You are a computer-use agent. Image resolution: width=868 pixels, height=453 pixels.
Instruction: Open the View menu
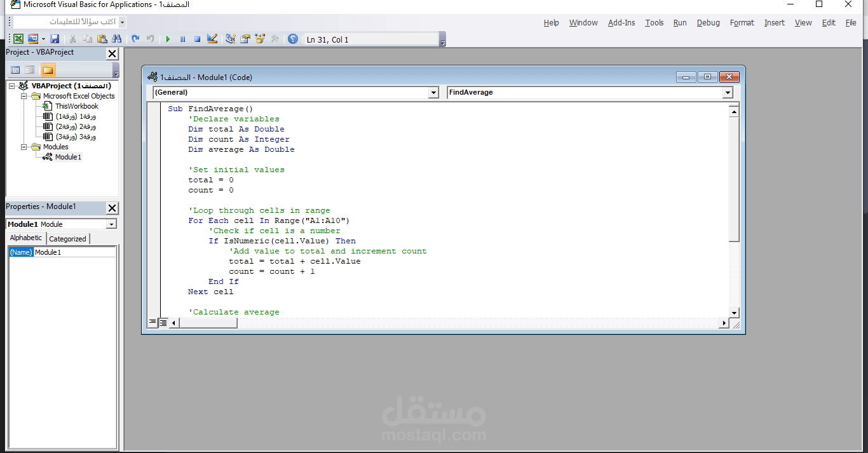(x=803, y=23)
